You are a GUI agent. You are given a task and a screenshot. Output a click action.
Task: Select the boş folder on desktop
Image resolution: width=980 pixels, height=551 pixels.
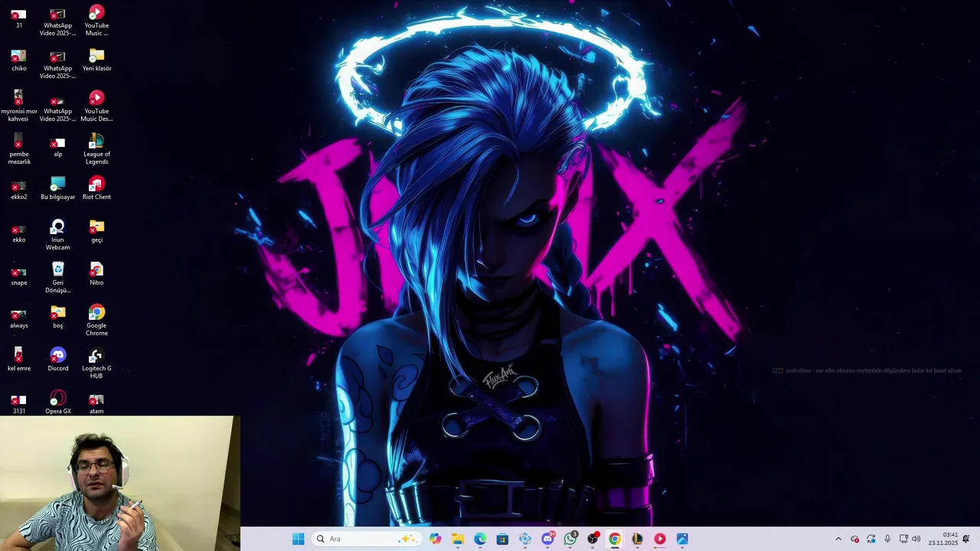click(57, 317)
